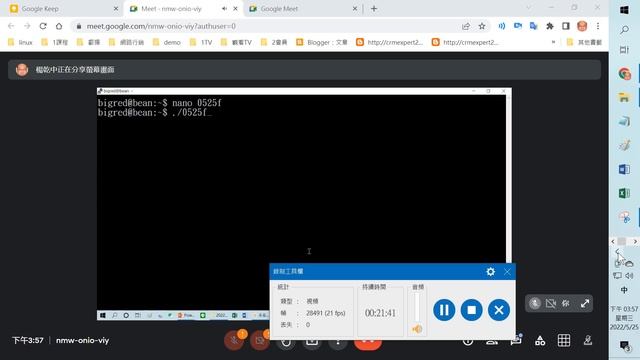Turn on the camera in Meet
Viewport: 640px width, 360px height.
tap(260, 340)
